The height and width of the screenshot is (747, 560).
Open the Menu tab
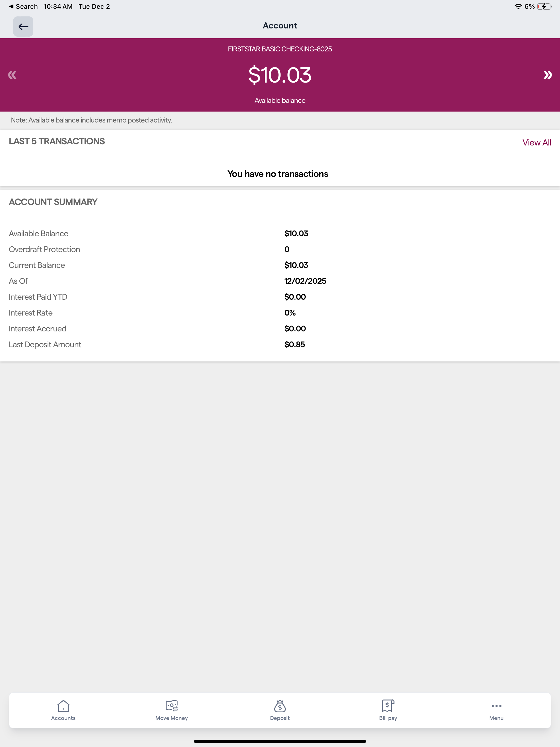click(x=496, y=710)
